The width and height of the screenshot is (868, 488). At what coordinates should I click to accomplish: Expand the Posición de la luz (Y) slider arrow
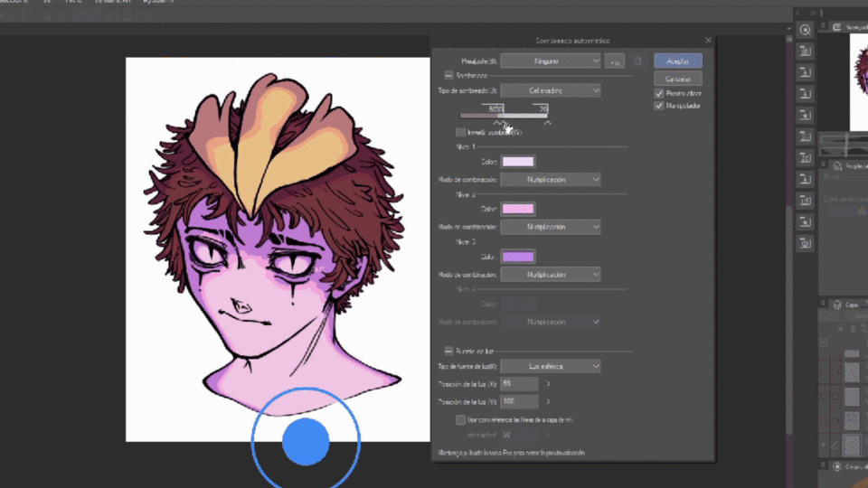tap(548, 401)
